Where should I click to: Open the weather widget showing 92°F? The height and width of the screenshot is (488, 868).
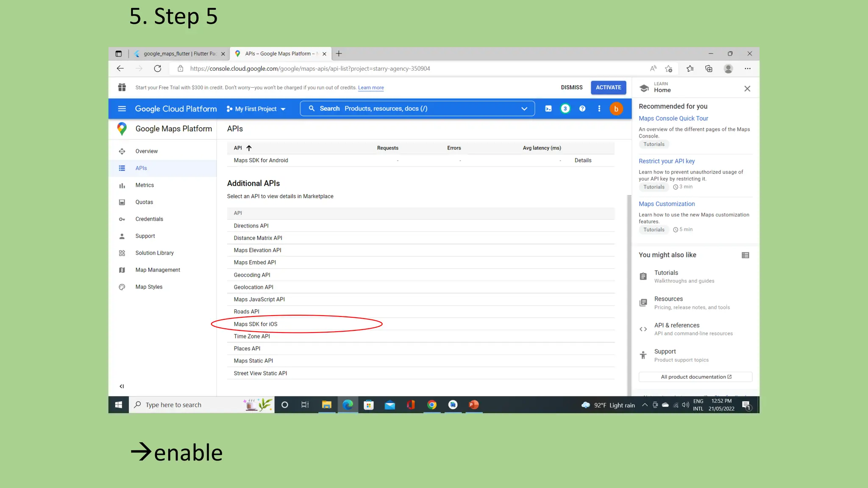click(608, 405)
